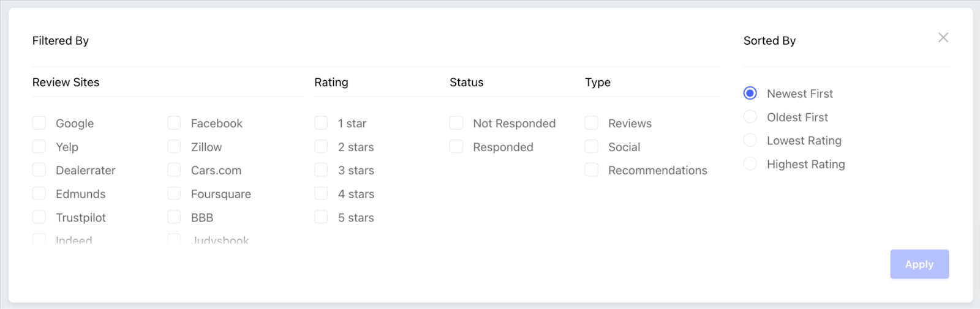980x309 pixels.
Task: Close the filter dialog with X icon
Action: pos(943,38)
